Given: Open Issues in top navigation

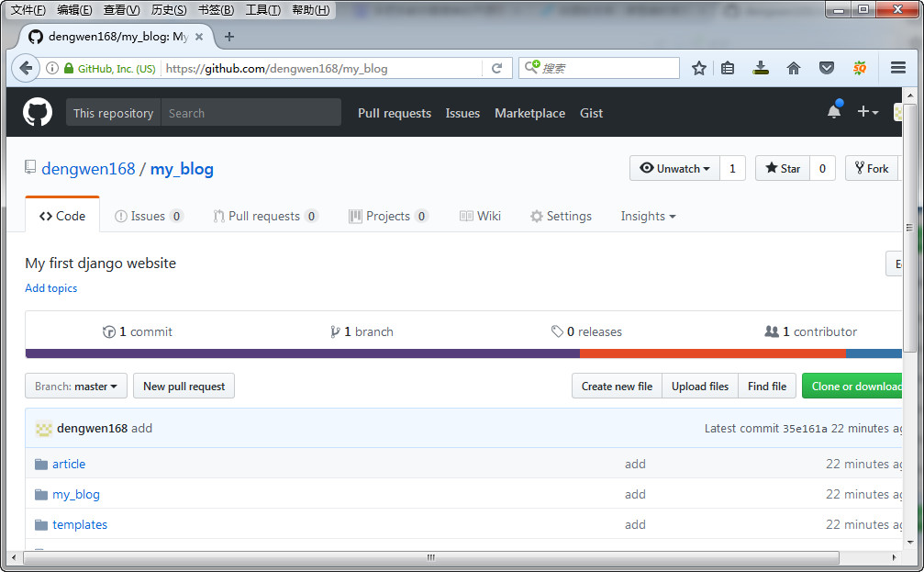Looking at the screenshot, I should click(x=462, y=113).
